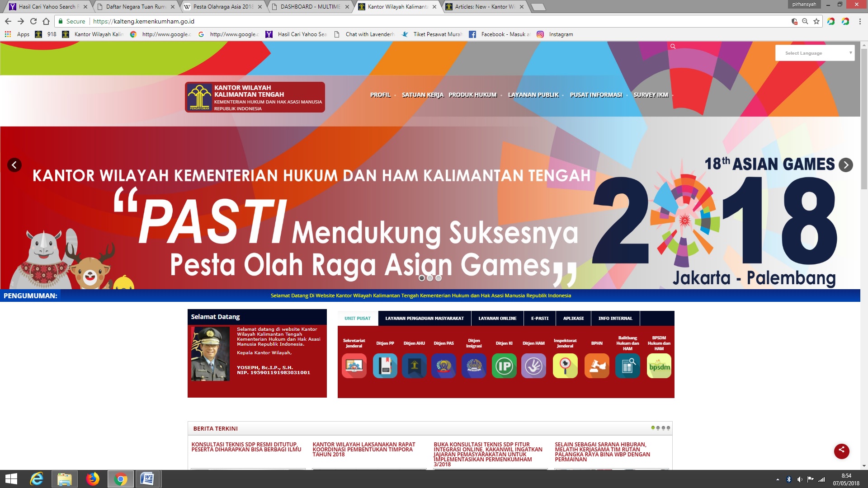868x488 pixels.
Task: Launch Firefox from the taskbar
Action: pyautogui.click(x=93, y=479)
